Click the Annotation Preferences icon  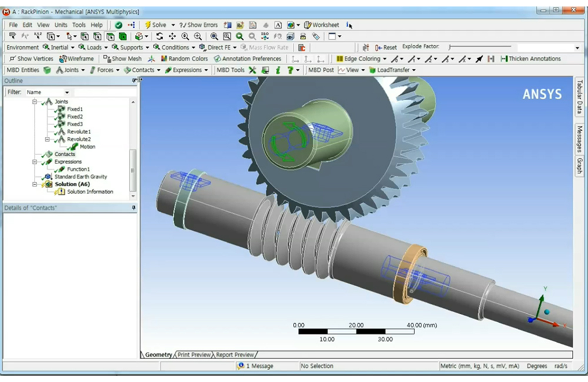pos(247,58)
